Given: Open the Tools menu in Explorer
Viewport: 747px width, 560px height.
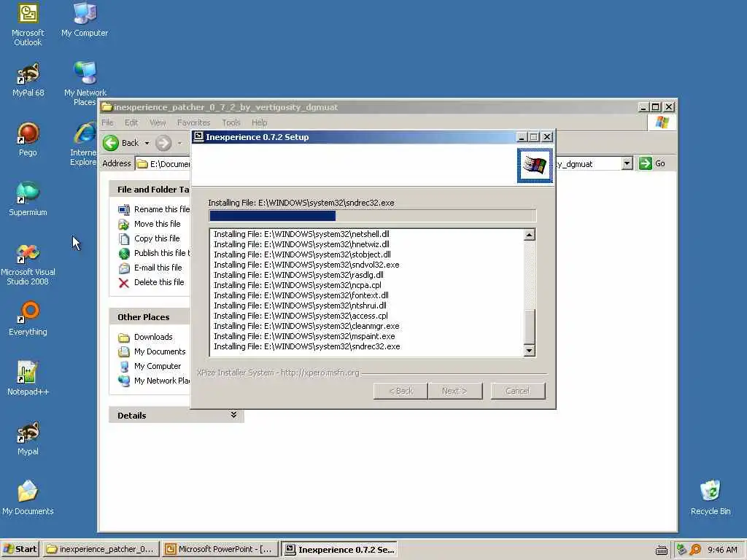Looking at the screenshot, I should [x=231, y=122].
